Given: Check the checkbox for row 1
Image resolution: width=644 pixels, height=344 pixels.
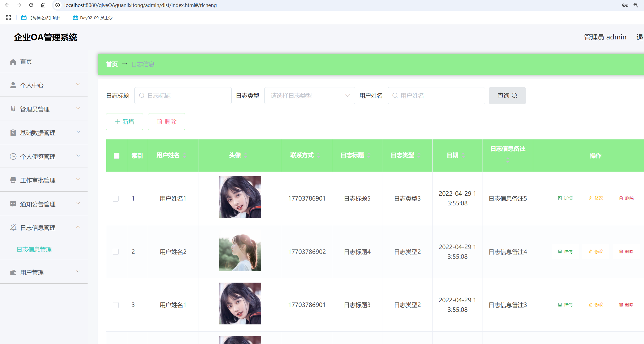Looking at the screenshot, I should click(116, 198).
